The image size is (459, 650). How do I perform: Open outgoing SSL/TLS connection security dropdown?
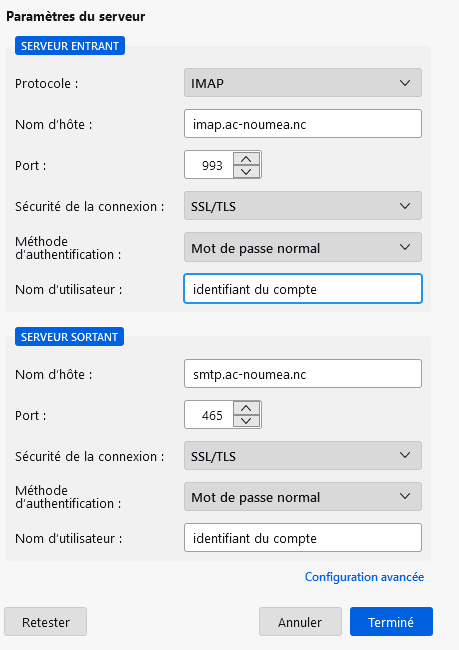pyautogui.click(x=303, y=456)
